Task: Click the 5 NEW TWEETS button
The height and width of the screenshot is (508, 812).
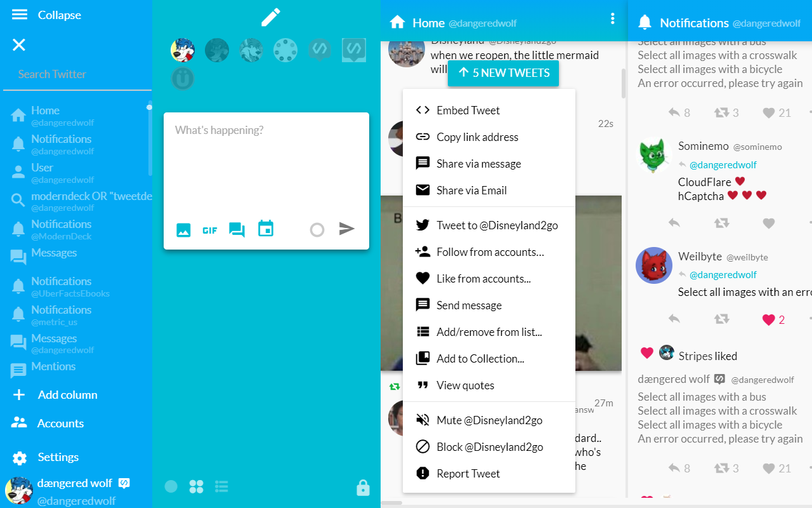Action: 504,73
